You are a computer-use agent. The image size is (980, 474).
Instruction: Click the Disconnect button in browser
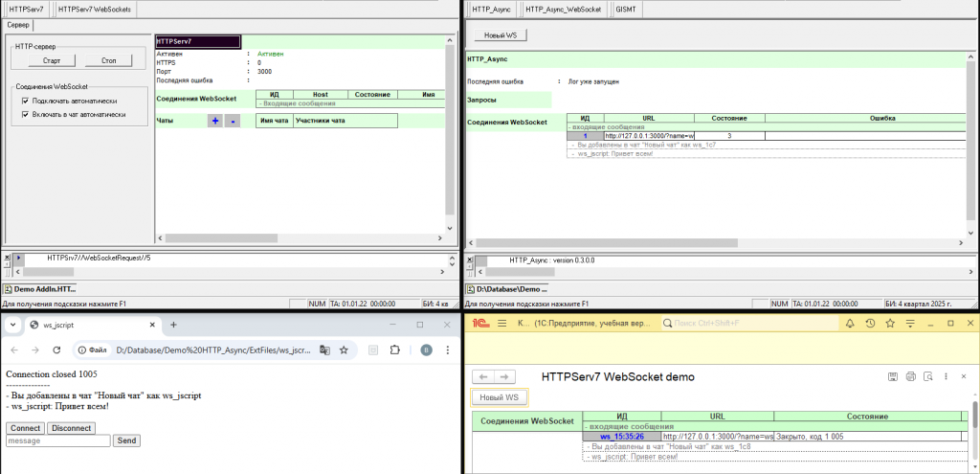[71, 428]
